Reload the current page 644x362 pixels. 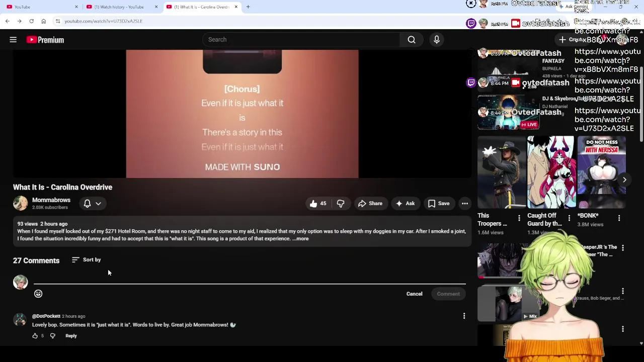[31, 21]
